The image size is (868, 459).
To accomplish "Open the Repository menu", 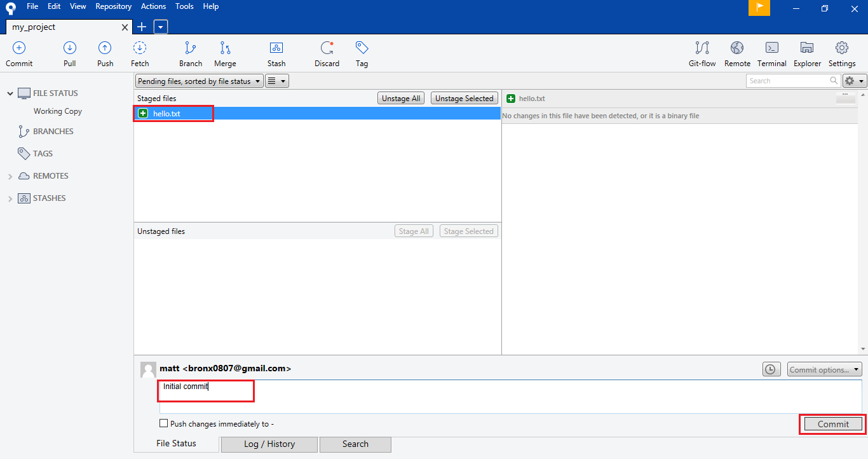I will 113,6.
